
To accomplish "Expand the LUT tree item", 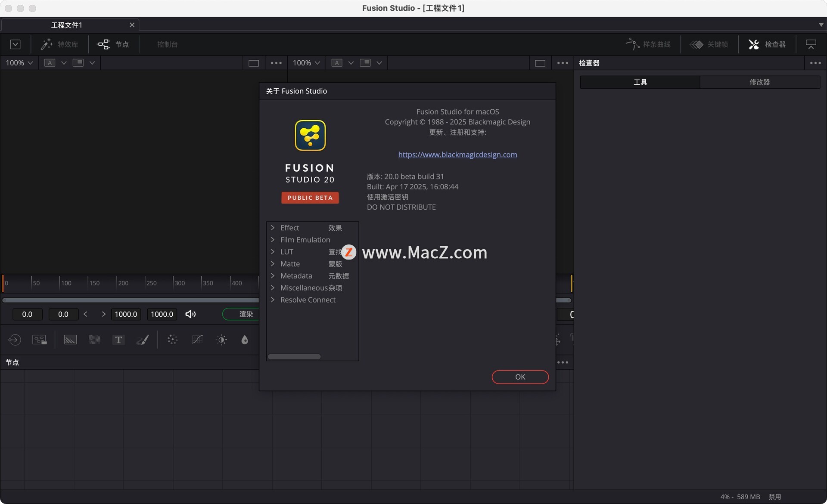I will coord(273,252).
